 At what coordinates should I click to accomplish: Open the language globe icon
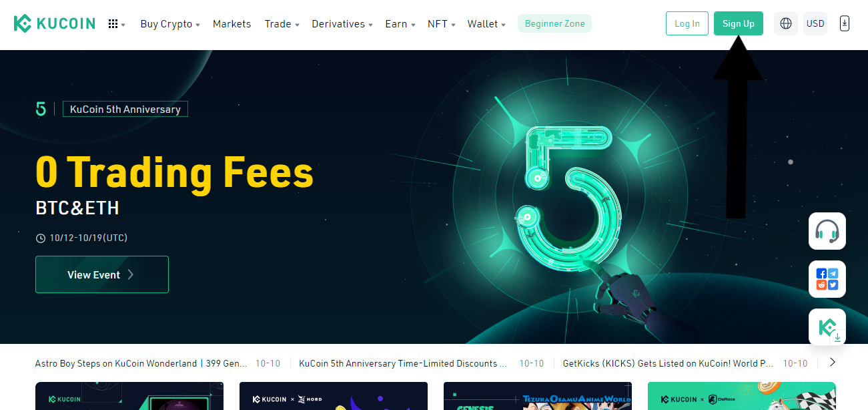[x=786, y=23]
